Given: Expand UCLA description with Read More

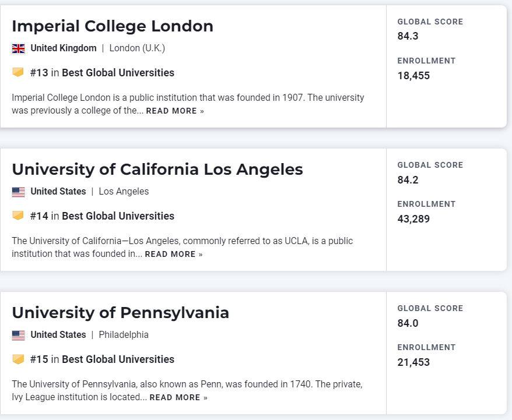Looking at the screenshot, I should (174, 254).
